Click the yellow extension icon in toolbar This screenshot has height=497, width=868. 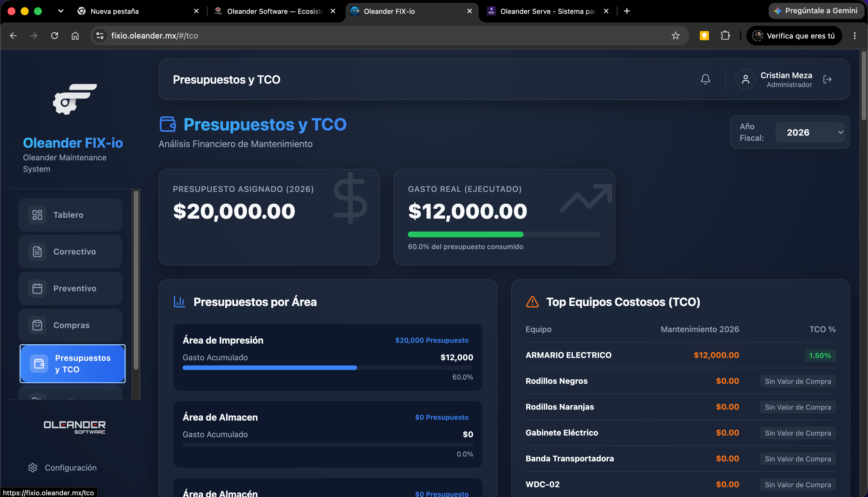click(704, 36)
